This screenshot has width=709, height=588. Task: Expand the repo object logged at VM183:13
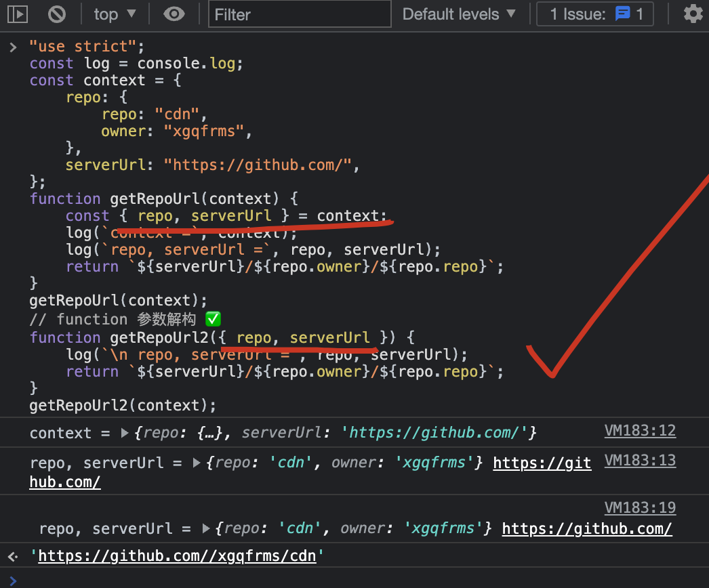[x=197, y=463]
